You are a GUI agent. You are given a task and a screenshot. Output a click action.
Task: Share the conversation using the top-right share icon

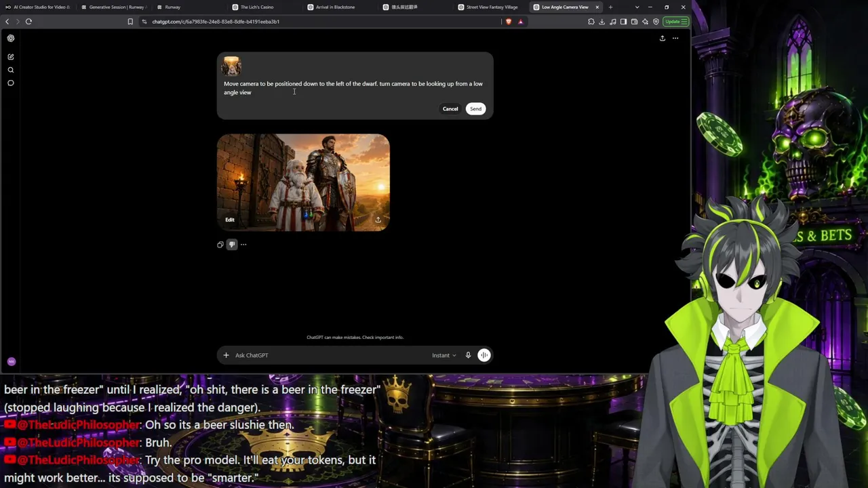coord(663,38)
